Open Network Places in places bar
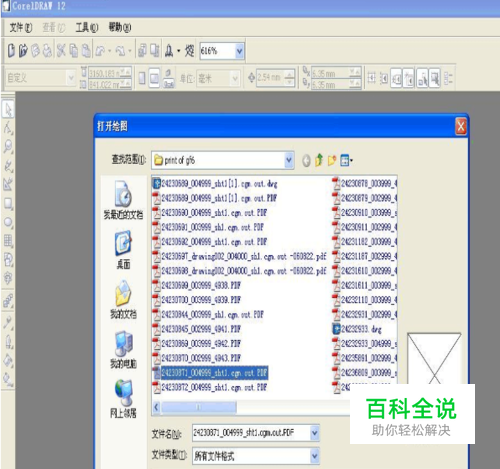This screenshot has width=500, height=469. [x=123, y=399]
